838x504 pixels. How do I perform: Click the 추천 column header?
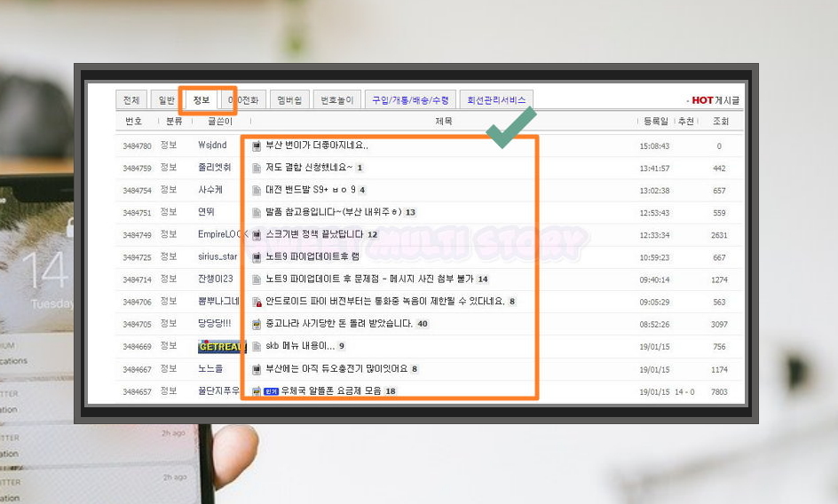pos(686,122)
